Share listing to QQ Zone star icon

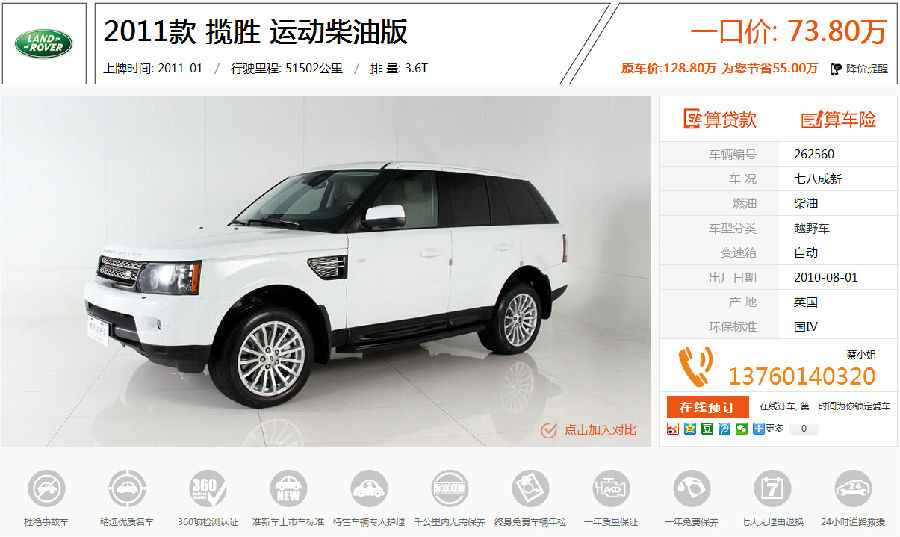coord(690,429)
